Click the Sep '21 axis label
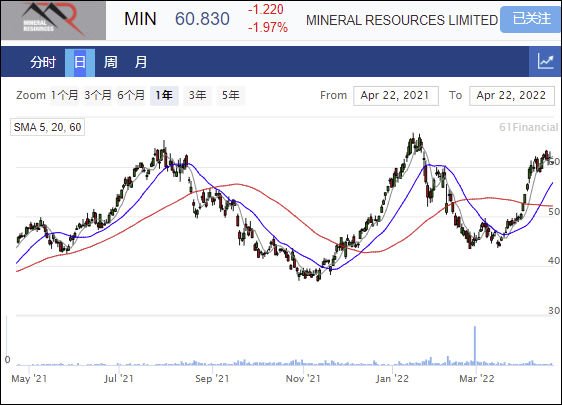This screenshot has height=405, width=562. point(212,379)
